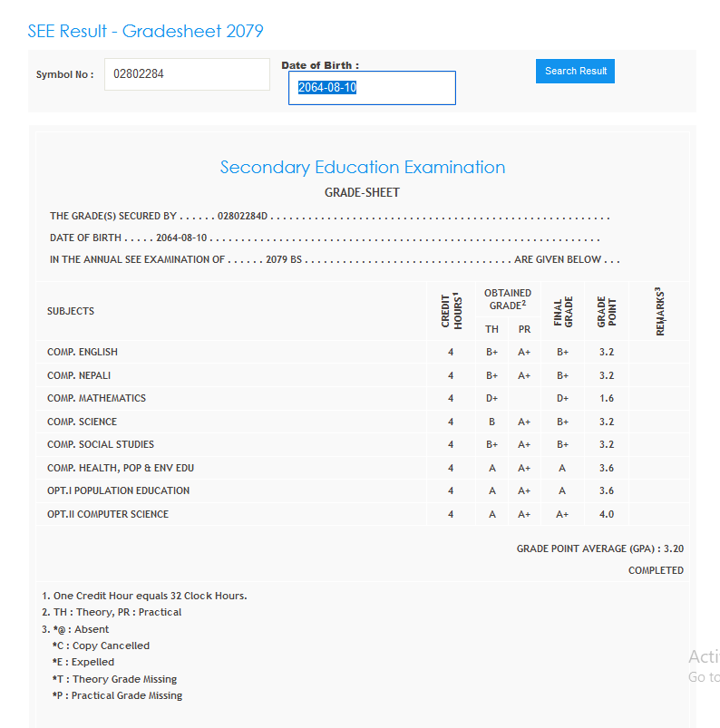Click the COMP. NEPALI subject name

pos(79,375)
